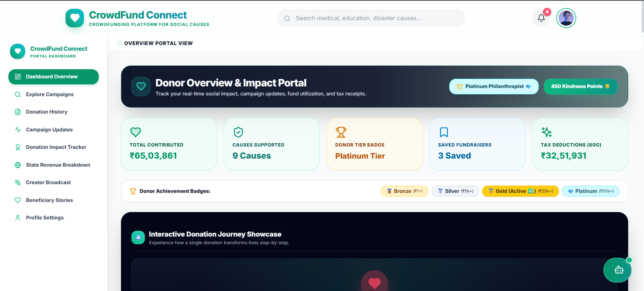Click the trophy icon beside Donor Achievement Badges
Image resolution: width=644 pixels, height=291 pixels.
click(133, 191)
